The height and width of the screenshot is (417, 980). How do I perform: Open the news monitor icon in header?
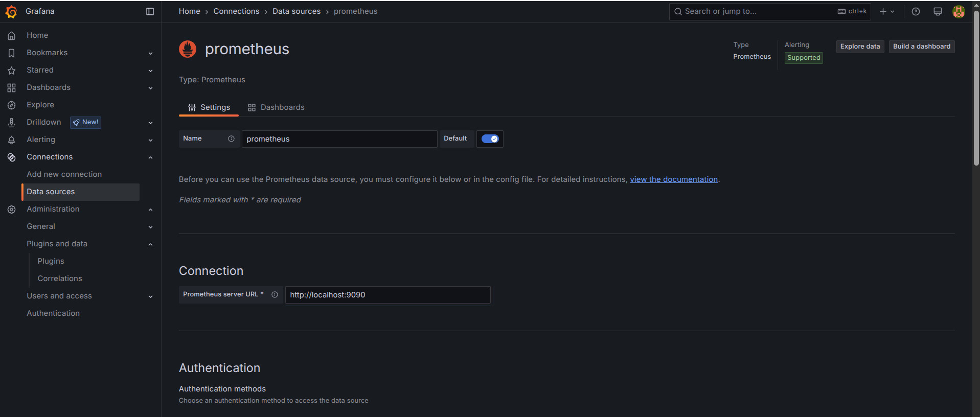click(938, 11)
